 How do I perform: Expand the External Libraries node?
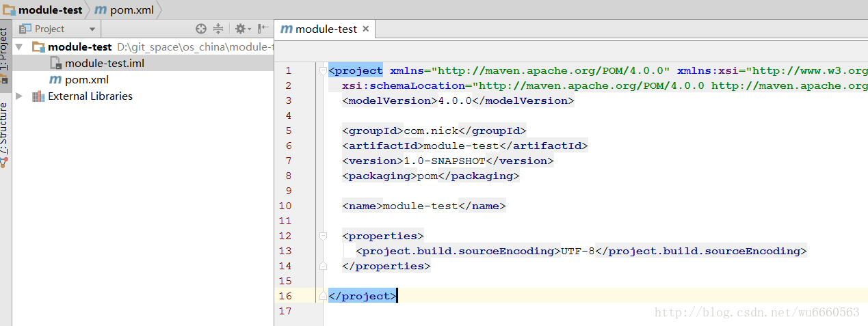point(19,96)
